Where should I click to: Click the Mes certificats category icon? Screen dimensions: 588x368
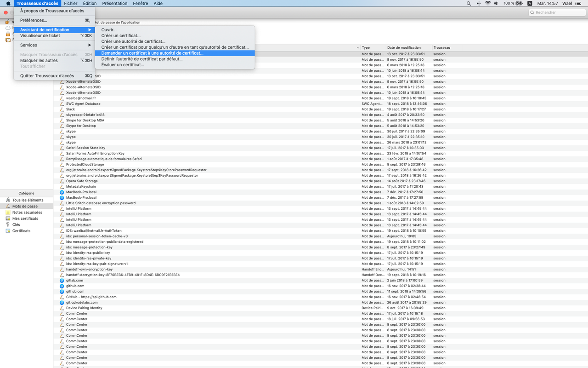[8, 218]
